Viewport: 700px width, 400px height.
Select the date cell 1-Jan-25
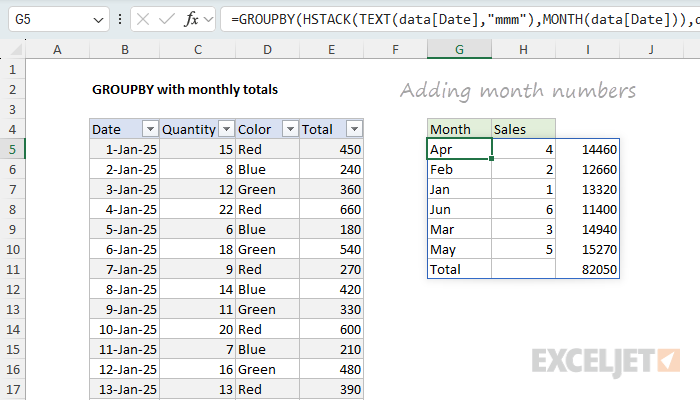point(125,149)
